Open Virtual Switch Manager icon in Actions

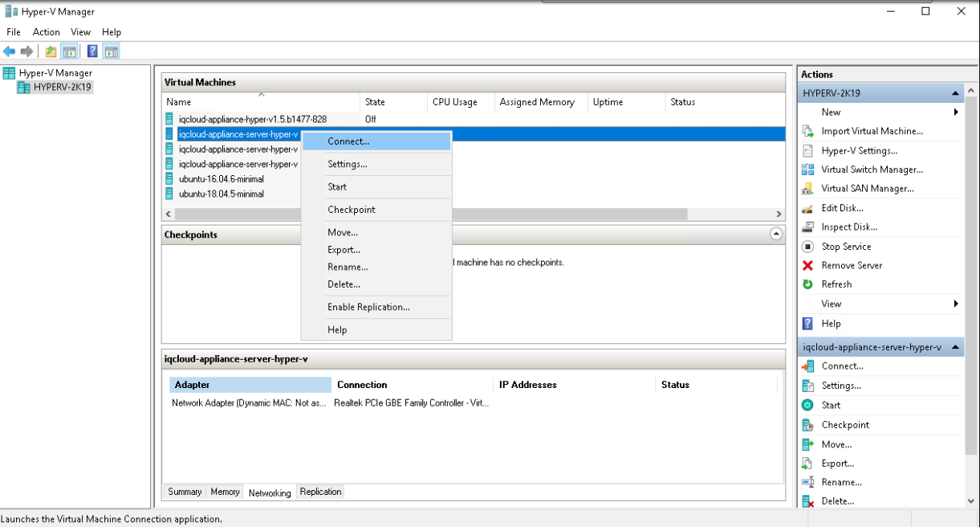tap(808, 170)
